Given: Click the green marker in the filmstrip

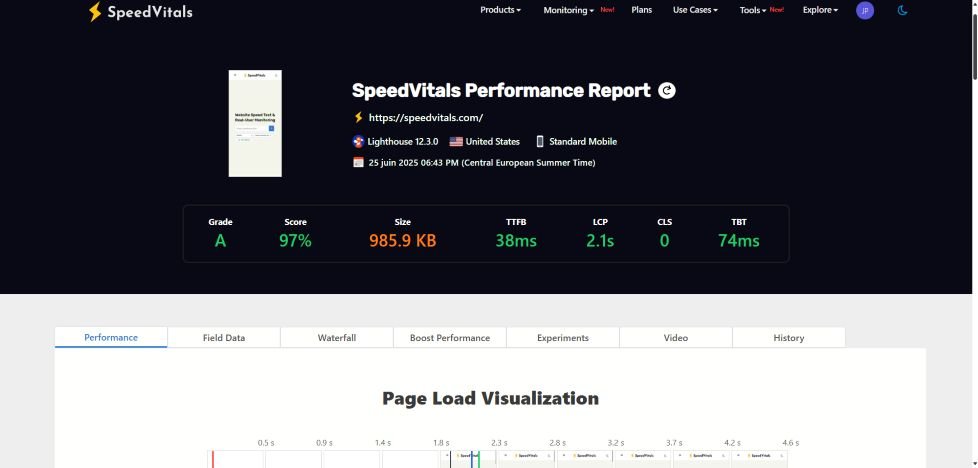Looking at the screenshot, I should coord(478,459).
